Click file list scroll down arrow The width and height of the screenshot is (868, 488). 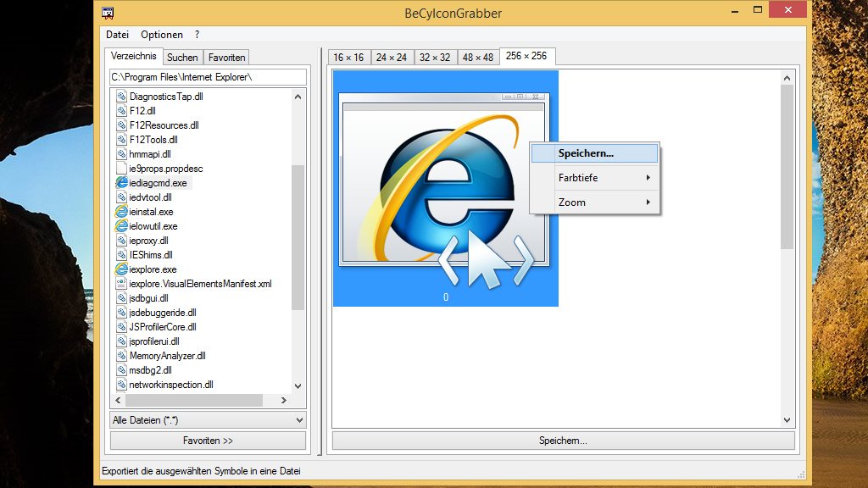tap(298, 385)
